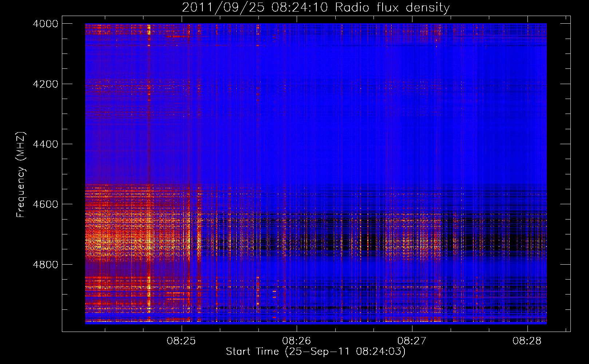Select the 4400 frequency tick label
The height and width of the screenshot is (364, 589).
pyautogui.click(x=46, y=144)
